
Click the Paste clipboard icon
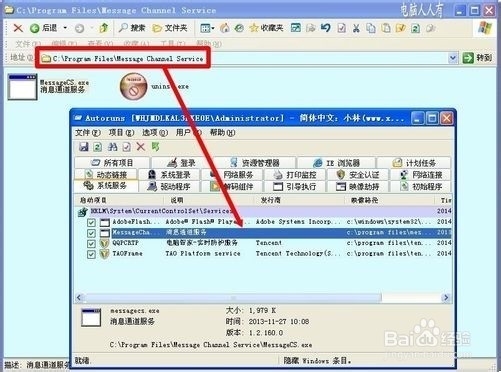tap(386, 28)
